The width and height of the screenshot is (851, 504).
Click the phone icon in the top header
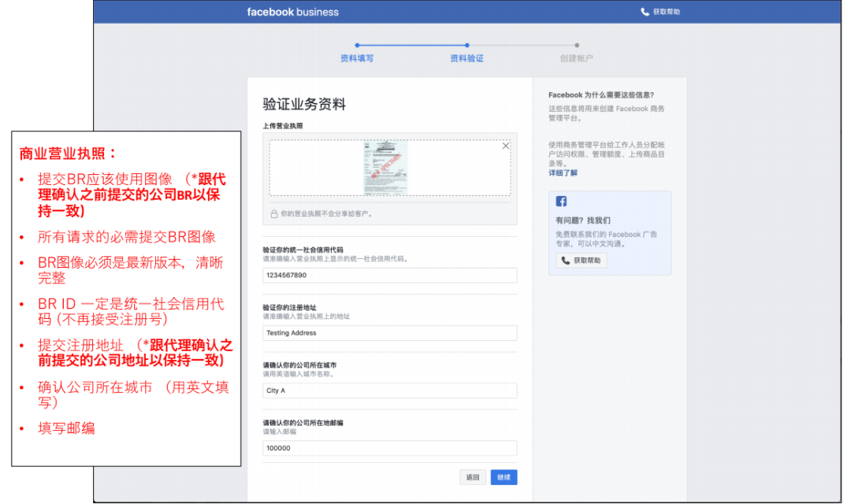coord(645,11)
